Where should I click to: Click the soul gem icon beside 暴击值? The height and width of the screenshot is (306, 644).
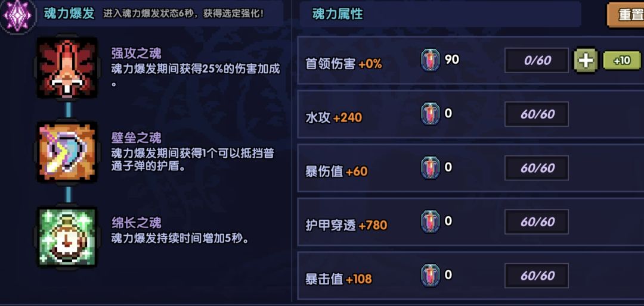coord(430,275)
